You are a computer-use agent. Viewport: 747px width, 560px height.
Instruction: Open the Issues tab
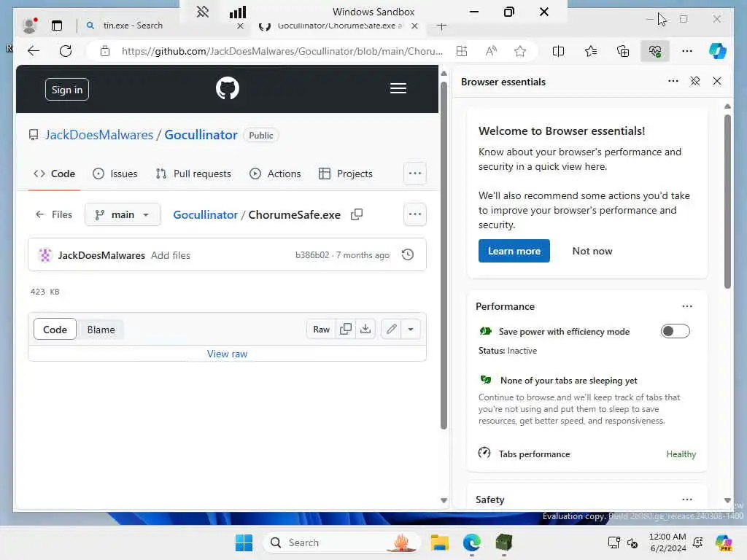tap(115, 174)
